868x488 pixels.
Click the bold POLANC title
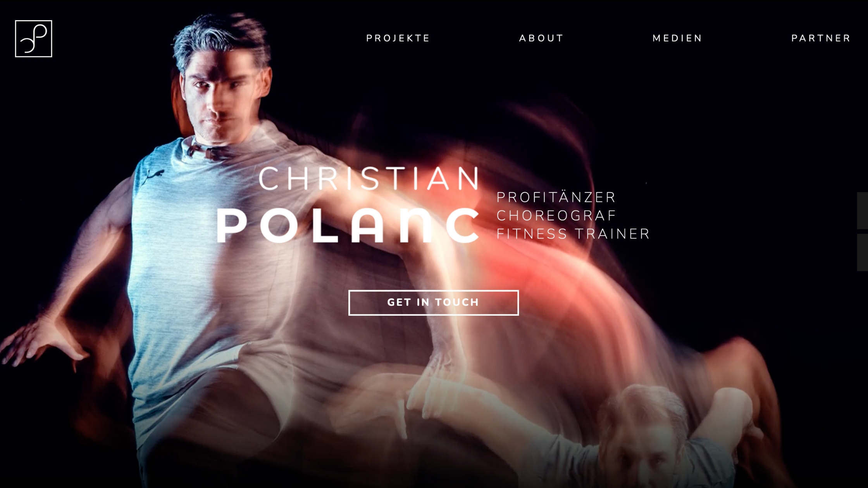(348, 226)
